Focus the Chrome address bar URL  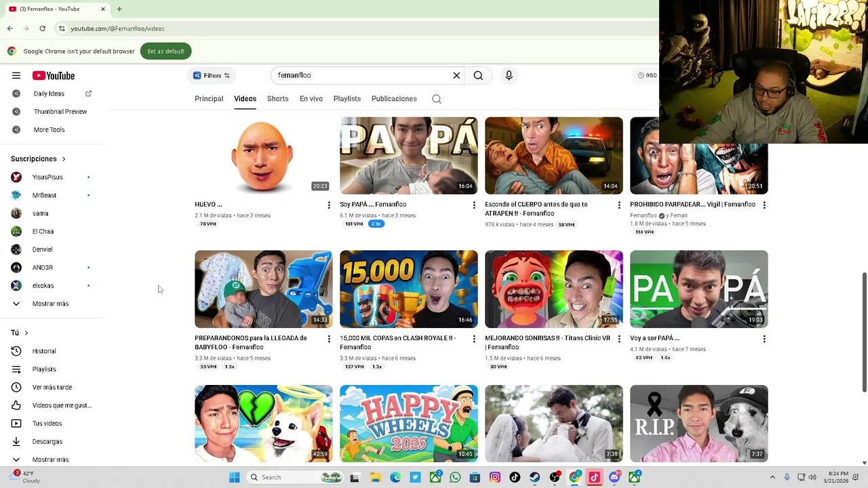pyautogui.click(x=117, y=28)
